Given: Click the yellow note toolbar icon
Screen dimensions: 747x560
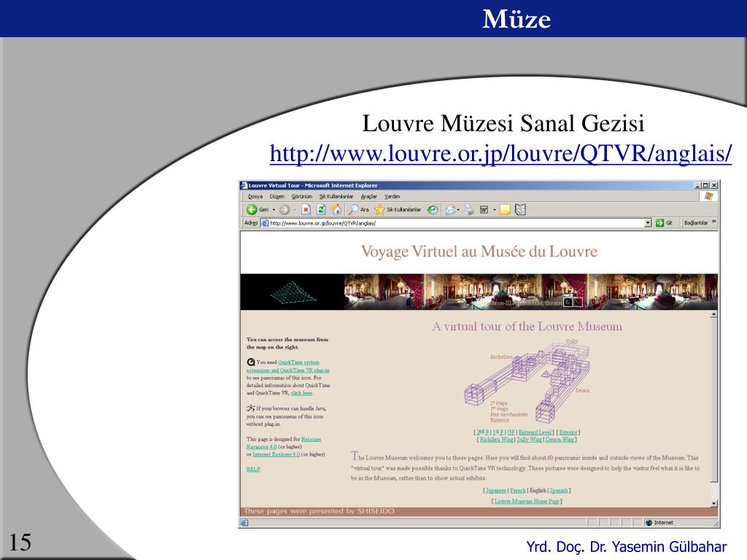Looking at the screenshot, I should pos(505,209).
